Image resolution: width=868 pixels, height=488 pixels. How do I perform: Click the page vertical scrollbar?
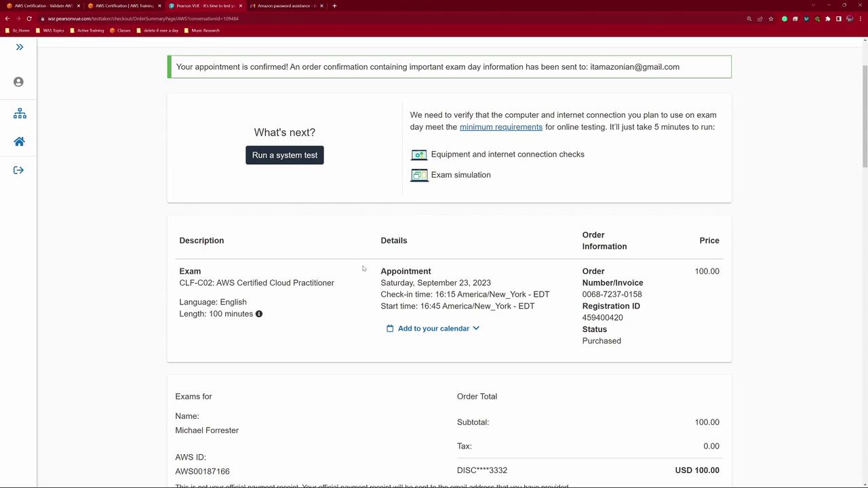[x=865, y=115]
